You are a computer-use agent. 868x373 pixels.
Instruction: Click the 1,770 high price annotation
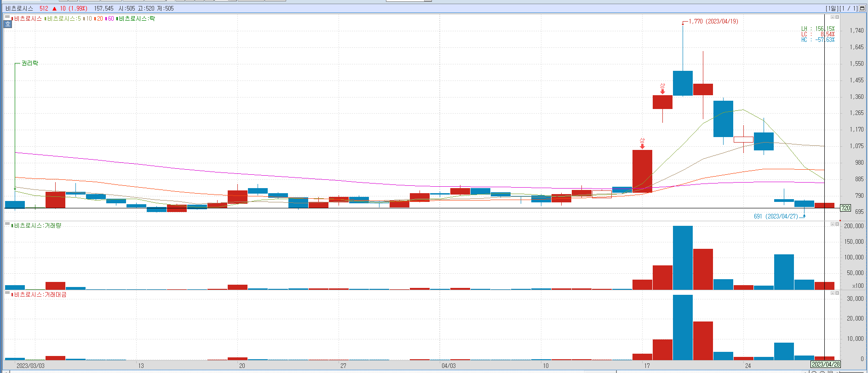(713, 21)
